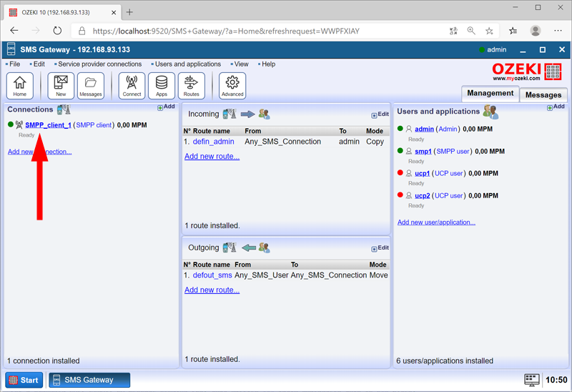Open the Messages folder toolbar icon

tap(91, 86)
